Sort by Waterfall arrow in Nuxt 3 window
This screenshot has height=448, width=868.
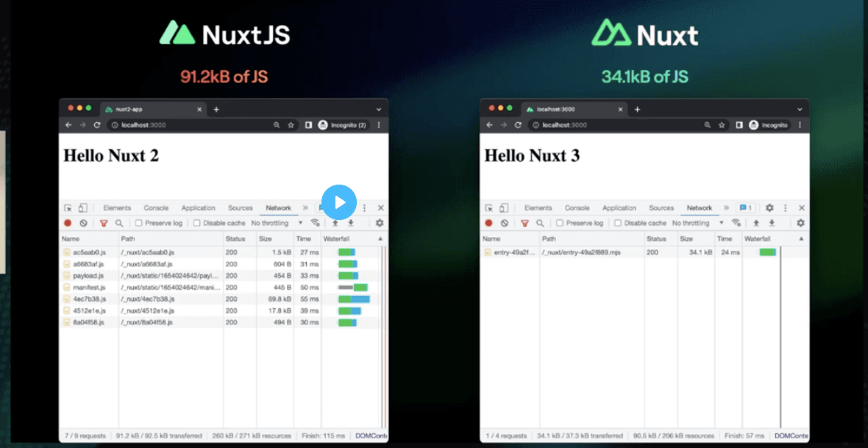(802, 238)
